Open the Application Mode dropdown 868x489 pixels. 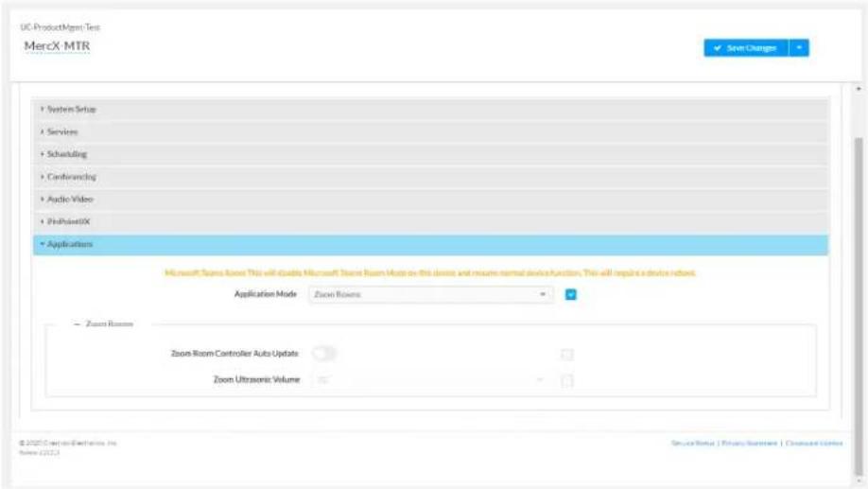coord(430,294)
